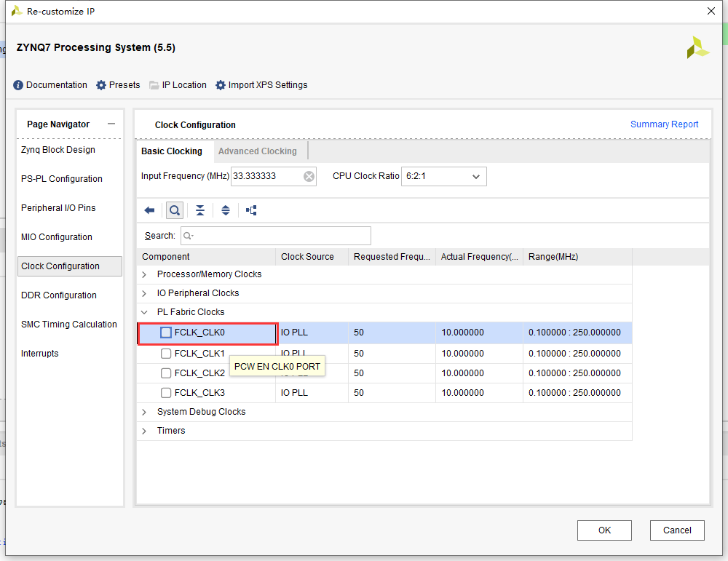Click the Presets label
The image size is (728, 561).
pyautogui.click(x=124, y=85)
